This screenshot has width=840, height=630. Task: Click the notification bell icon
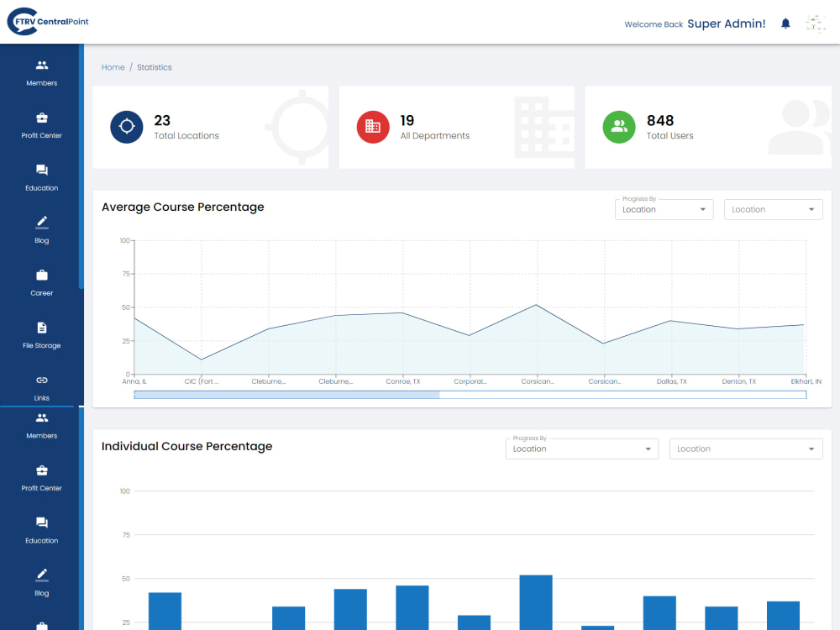click(x=785, y=24)
